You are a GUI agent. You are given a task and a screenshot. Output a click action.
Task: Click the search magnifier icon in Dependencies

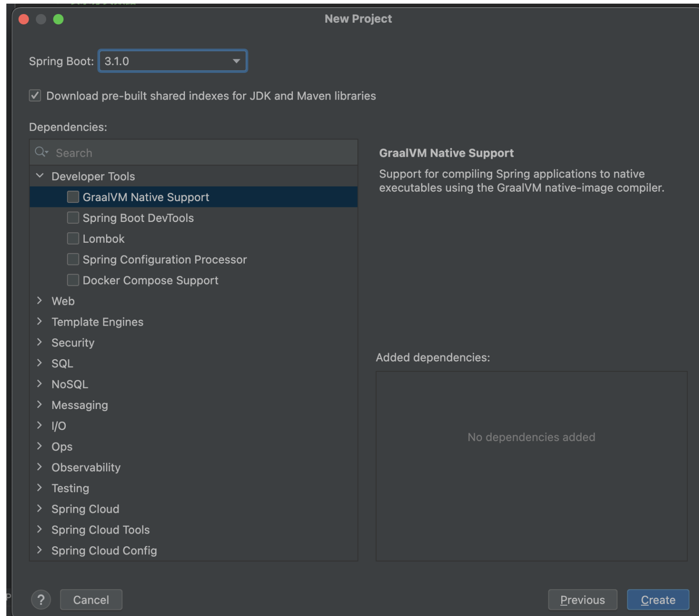41,152
